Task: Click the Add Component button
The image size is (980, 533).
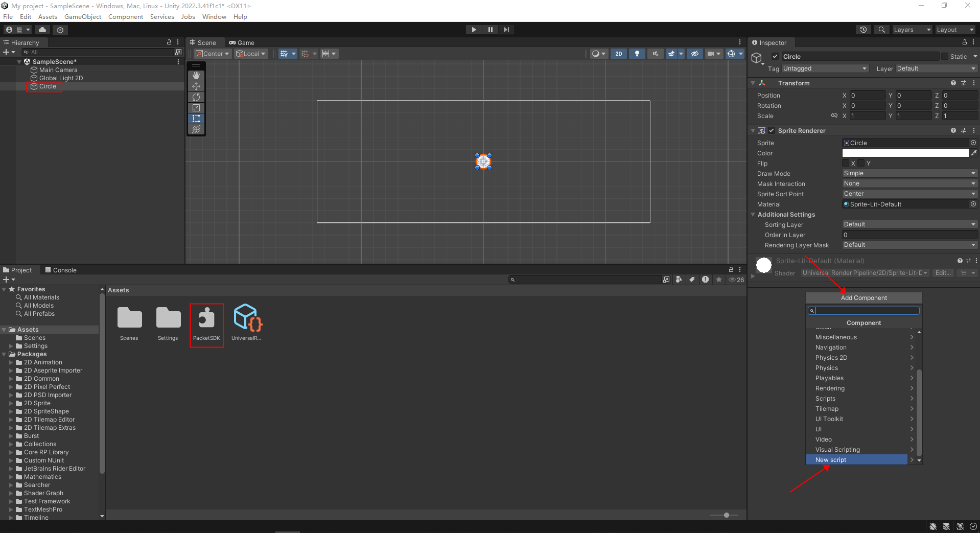Action: click(863, 298)
